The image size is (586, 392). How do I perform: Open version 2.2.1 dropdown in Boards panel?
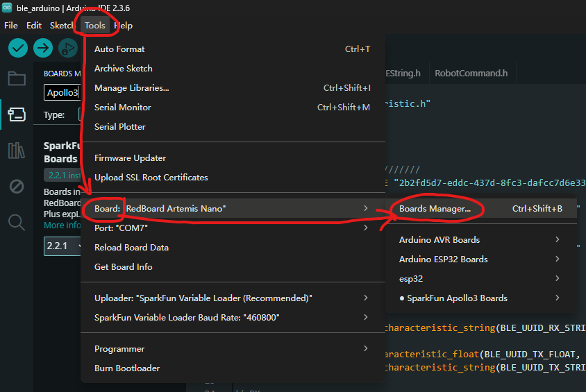61,246
